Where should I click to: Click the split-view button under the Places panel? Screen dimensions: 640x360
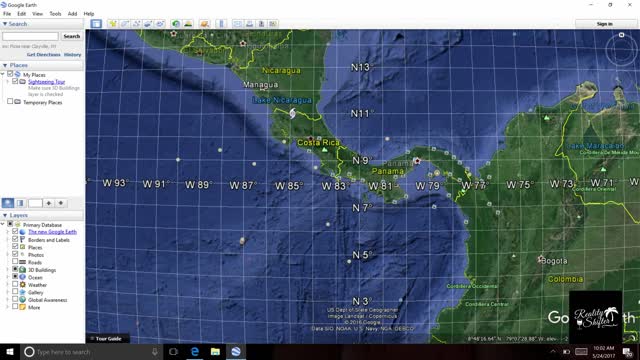(20, 203)
